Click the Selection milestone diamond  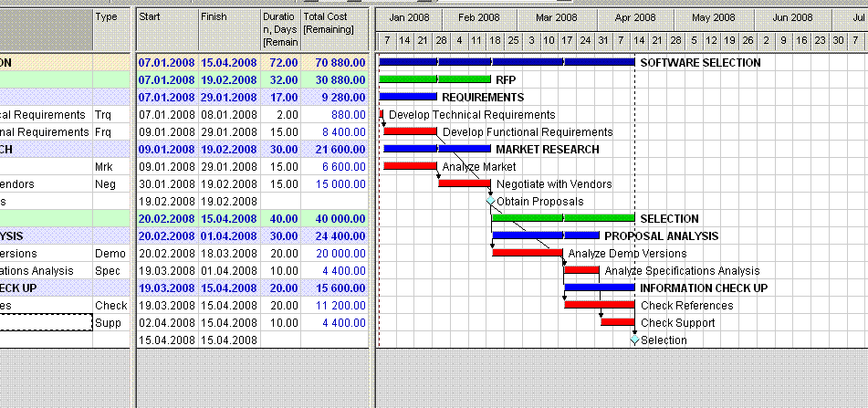coord(634,340)
